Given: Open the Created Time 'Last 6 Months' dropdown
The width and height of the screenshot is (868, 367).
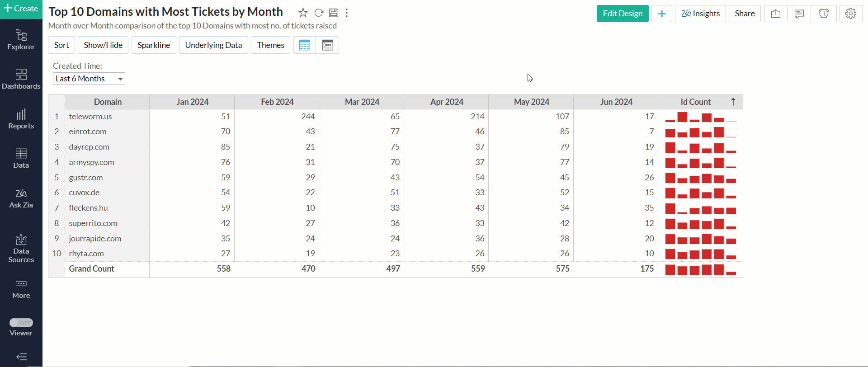Looking at the screenshot, I should click(x=89, y=79).
